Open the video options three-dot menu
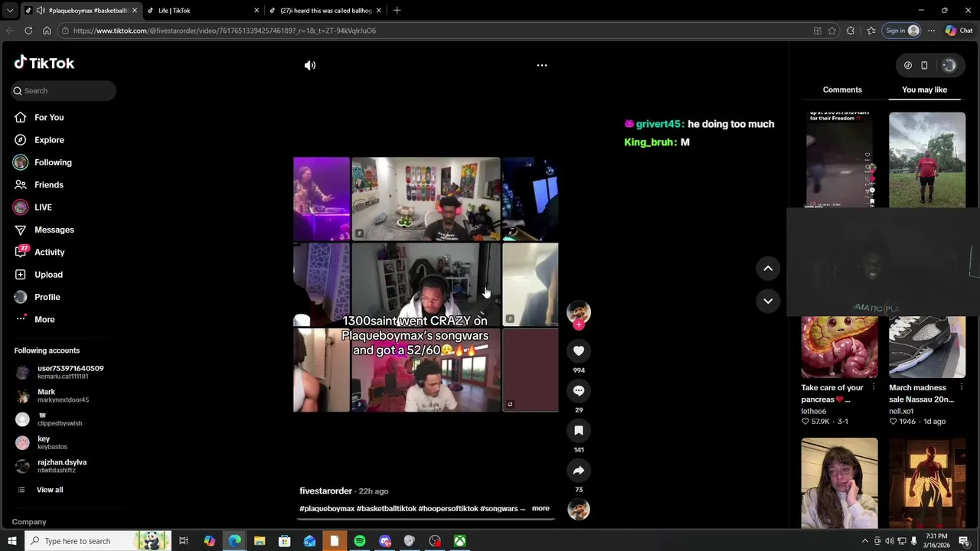This screenshot has height=551, width=980. point(542,65)
